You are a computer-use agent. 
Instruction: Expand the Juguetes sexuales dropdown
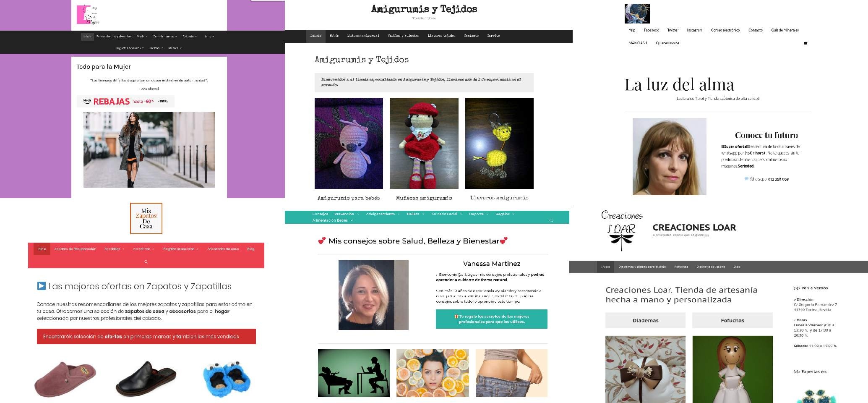(130, 48)
